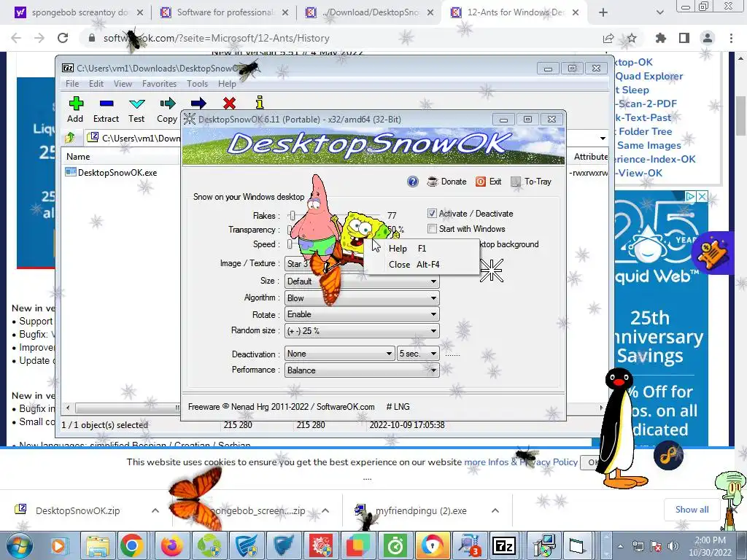The height and width of the screenshot is (560, 747).
Task: Click the yellow Info icon in 7-Zip
Action: tap(259, 102)
